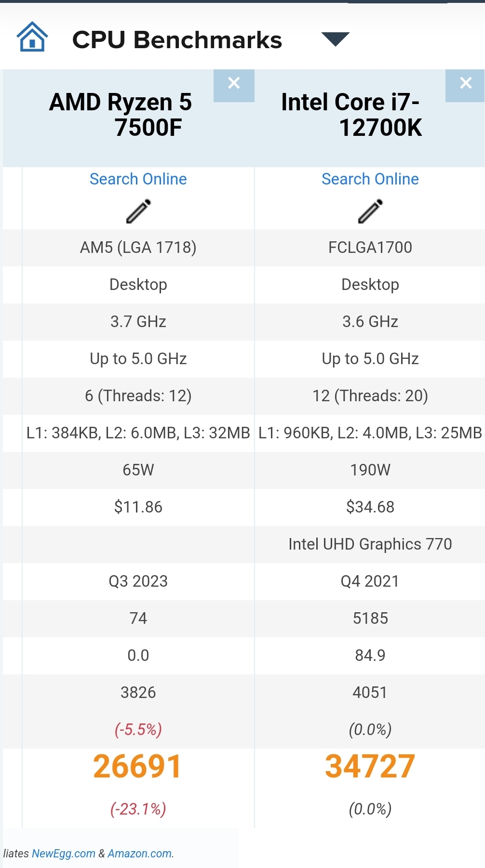
Task: Edit the Ryzen 5 7500F pencil icon
Action: tap(138, 211)
